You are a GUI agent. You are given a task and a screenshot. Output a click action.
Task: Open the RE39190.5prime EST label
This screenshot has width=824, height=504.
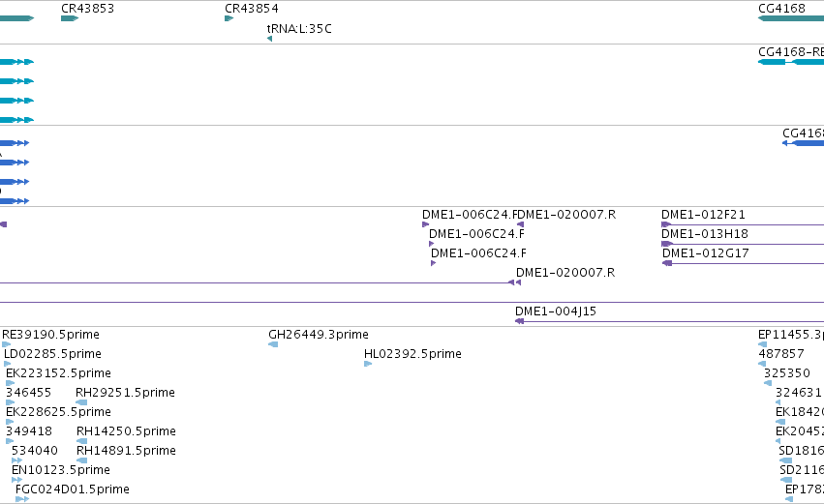[51, 335]
